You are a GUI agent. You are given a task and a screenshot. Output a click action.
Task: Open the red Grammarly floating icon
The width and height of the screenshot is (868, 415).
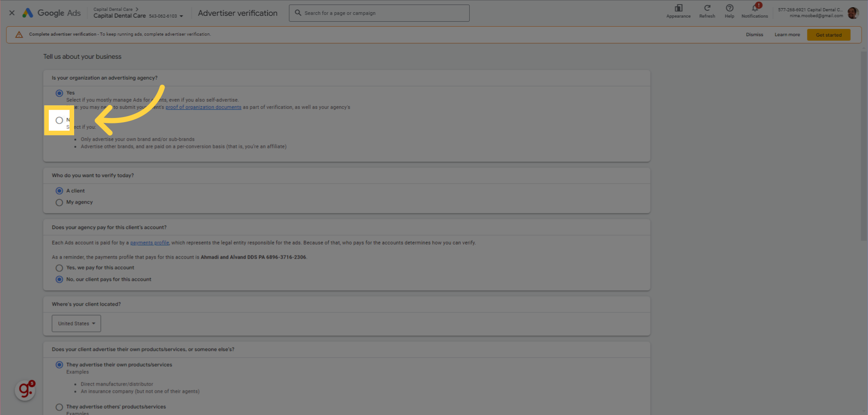[x=25, y=390]
